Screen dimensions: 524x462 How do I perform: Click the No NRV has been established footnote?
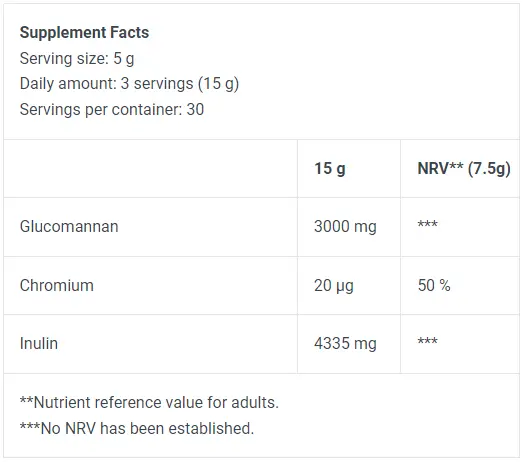point(137,428)
